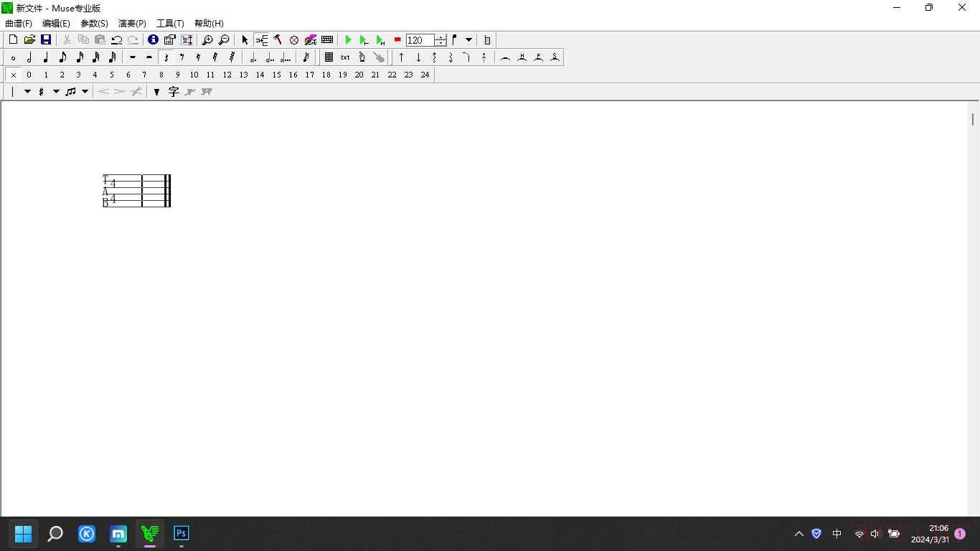This screenshot has width=980, height=551.
Task: Click the tempo field showing 120
Action: [x=420, y=40]
